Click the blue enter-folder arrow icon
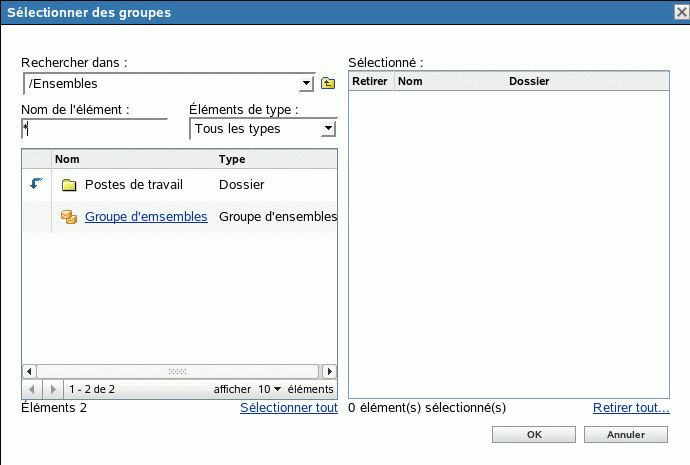This screenshot has width=690, height=465. 36,184
